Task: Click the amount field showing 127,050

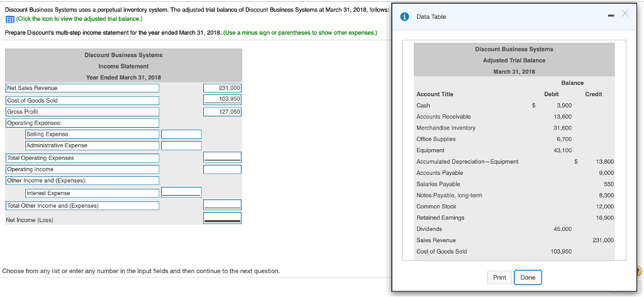Action: [222, 112]
